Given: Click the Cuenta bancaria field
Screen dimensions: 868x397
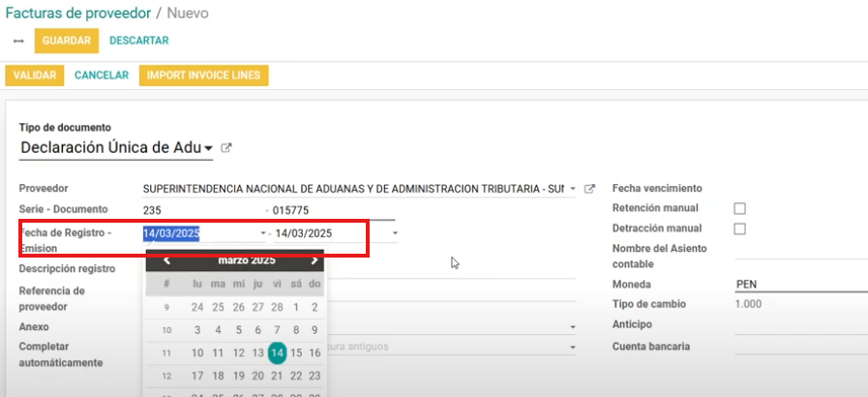Looking at the screenshot, I should pyautogui.click(x=801, y=347).
